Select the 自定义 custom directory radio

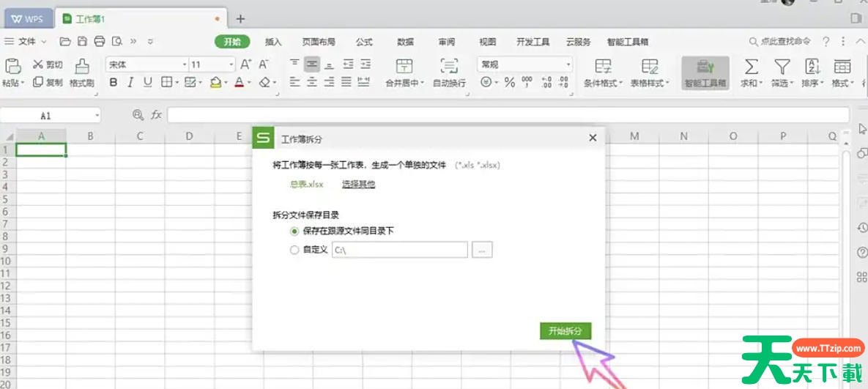pos(294,250)
